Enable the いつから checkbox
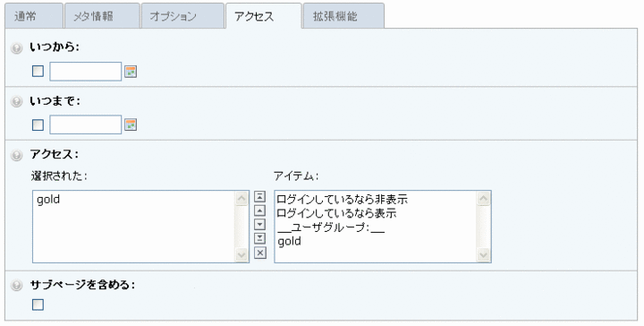644x326 pixels. tap(38, 71)
